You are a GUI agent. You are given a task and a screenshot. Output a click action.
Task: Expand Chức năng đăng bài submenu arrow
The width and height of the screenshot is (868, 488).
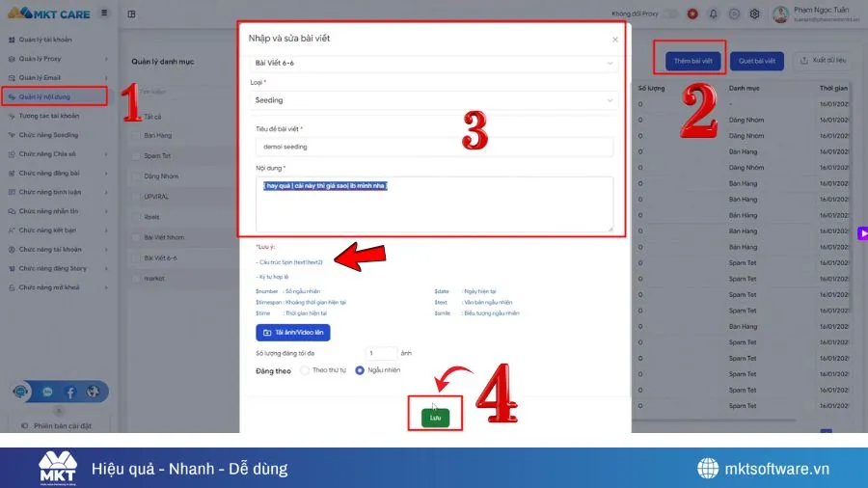point(106,174)
